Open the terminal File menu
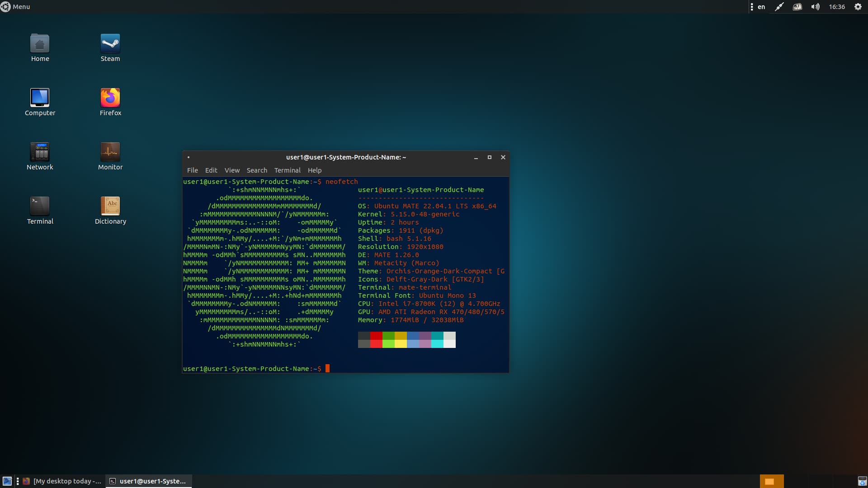 [x=192, y=170]
